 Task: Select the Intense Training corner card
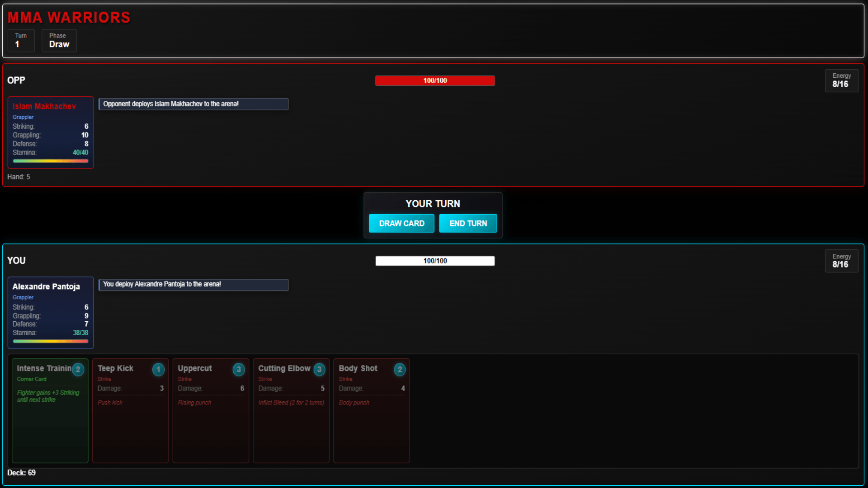point(50,420)
